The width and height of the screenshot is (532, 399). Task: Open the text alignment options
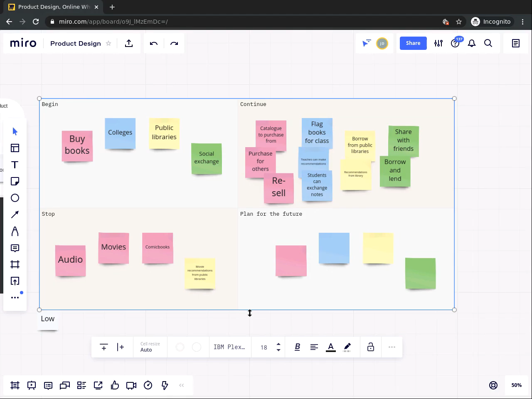tap(314, 347)
